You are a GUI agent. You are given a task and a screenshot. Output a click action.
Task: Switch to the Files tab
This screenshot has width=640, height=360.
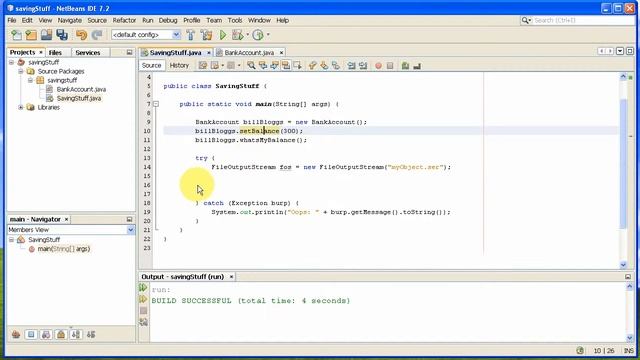55,53
